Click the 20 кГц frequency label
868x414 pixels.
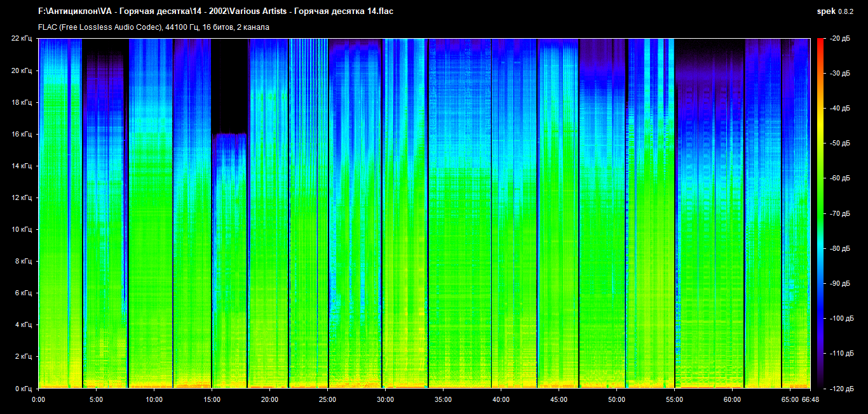click(x=22, y=70)
